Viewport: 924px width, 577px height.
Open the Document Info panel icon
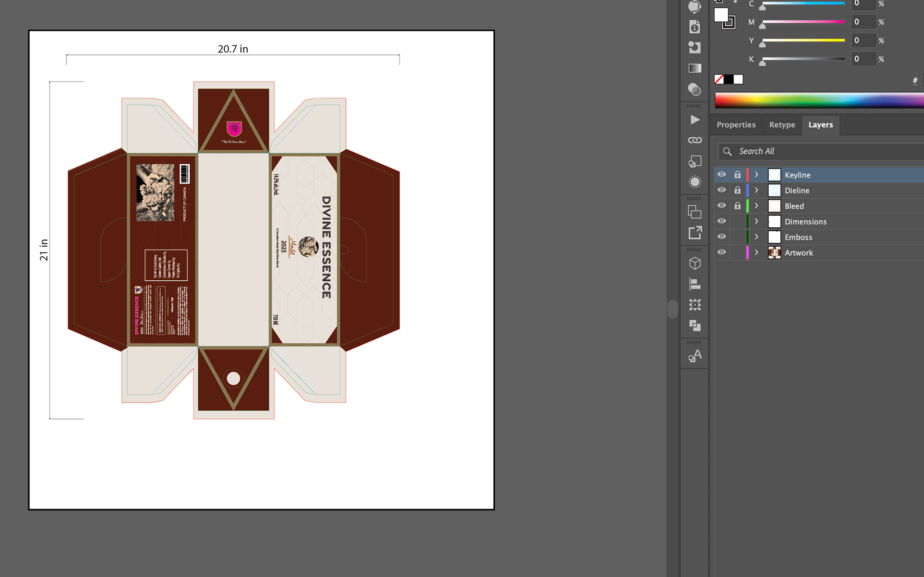[694, 27]
